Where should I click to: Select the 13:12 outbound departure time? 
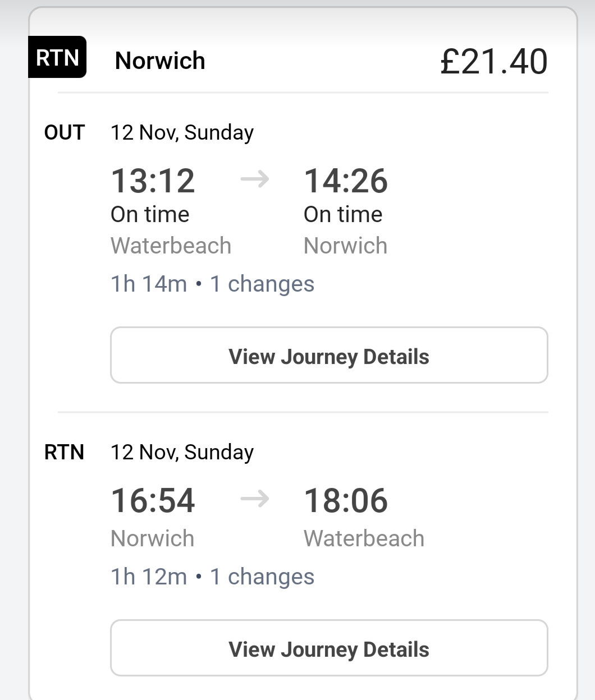[x=153, y=181]
